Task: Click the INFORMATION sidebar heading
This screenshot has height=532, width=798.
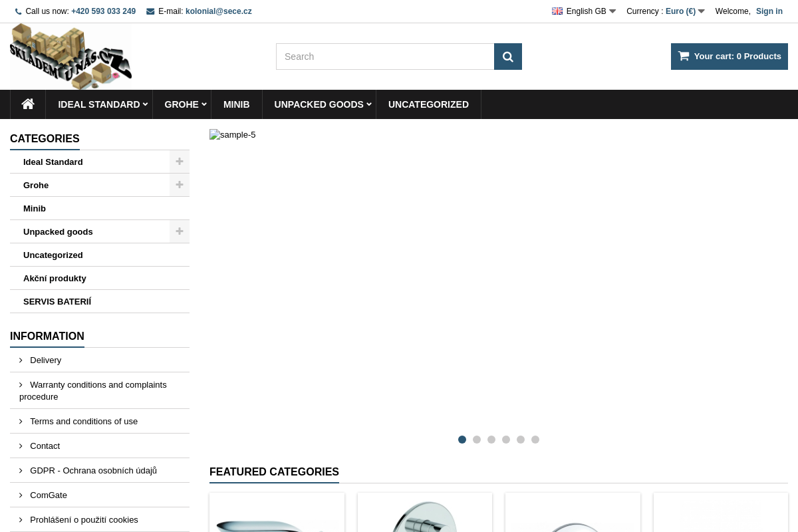Action: click(47, 336)
